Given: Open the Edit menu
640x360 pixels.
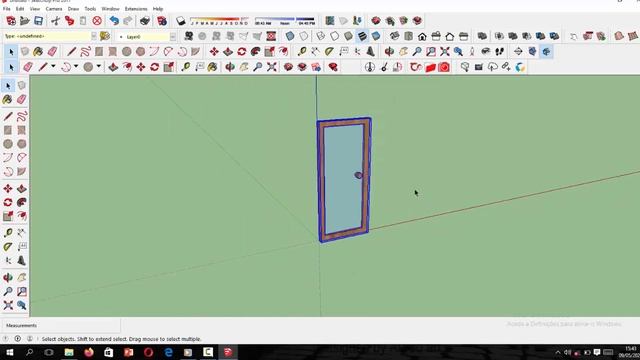Looking at the screenshot, I should click(20, 9).
